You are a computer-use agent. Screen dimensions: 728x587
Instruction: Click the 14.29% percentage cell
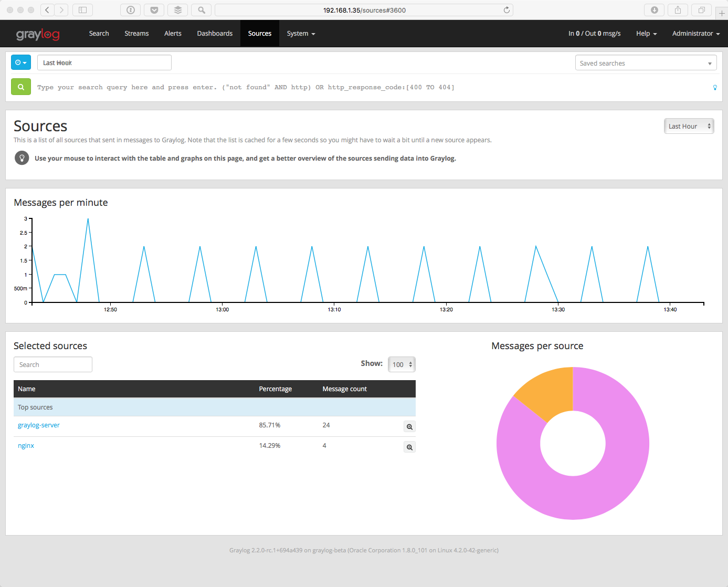pyautogui.click(x=270, y=446)
